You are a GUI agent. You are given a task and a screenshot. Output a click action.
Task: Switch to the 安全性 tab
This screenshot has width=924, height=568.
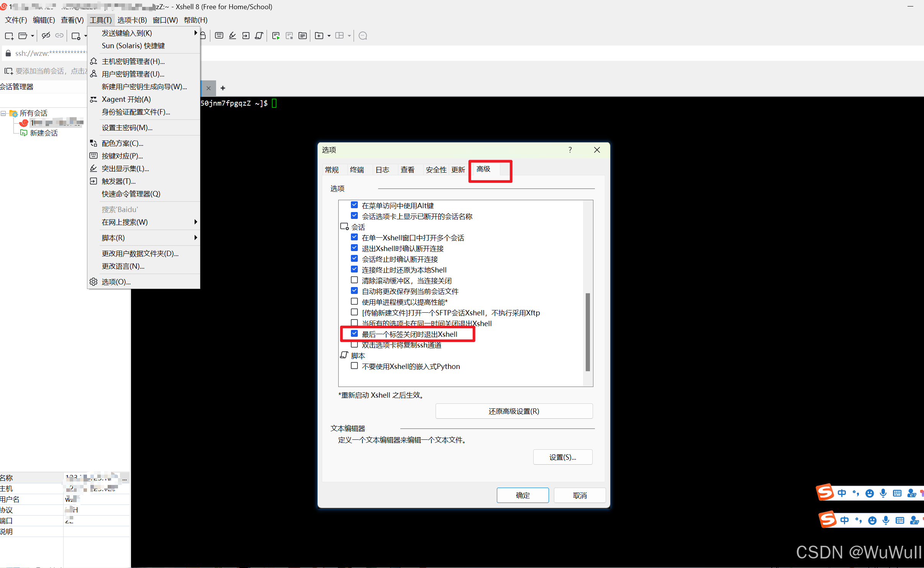point(436,170)
